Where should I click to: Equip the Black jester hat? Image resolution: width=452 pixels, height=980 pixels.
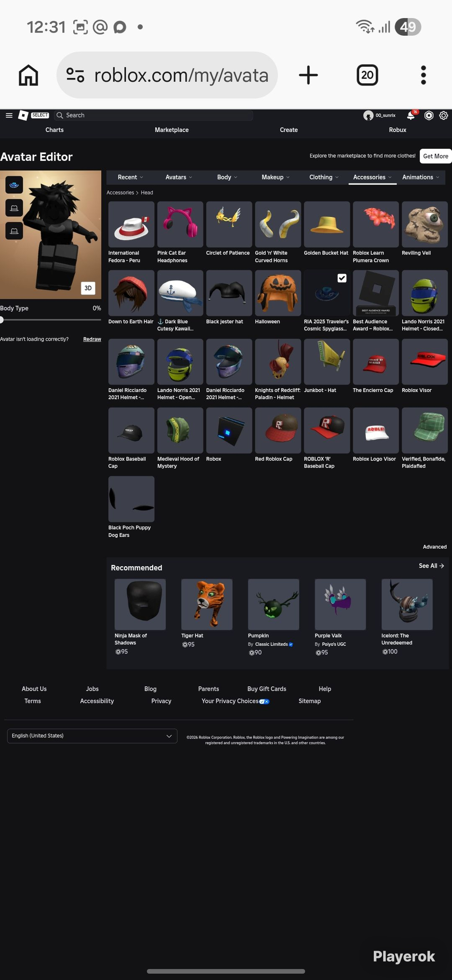pyautogui.click(x=229, y=293)
